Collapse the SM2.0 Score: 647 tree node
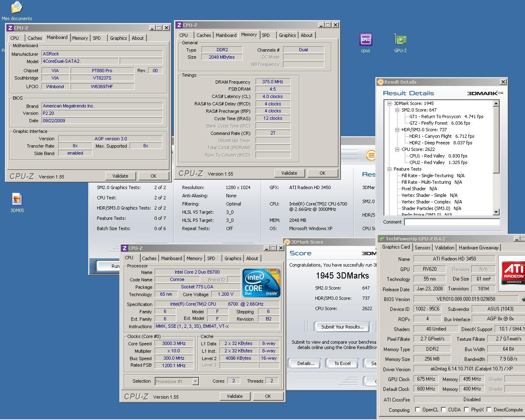This screenshot has width=525, height=420. (x=397, y=110)
